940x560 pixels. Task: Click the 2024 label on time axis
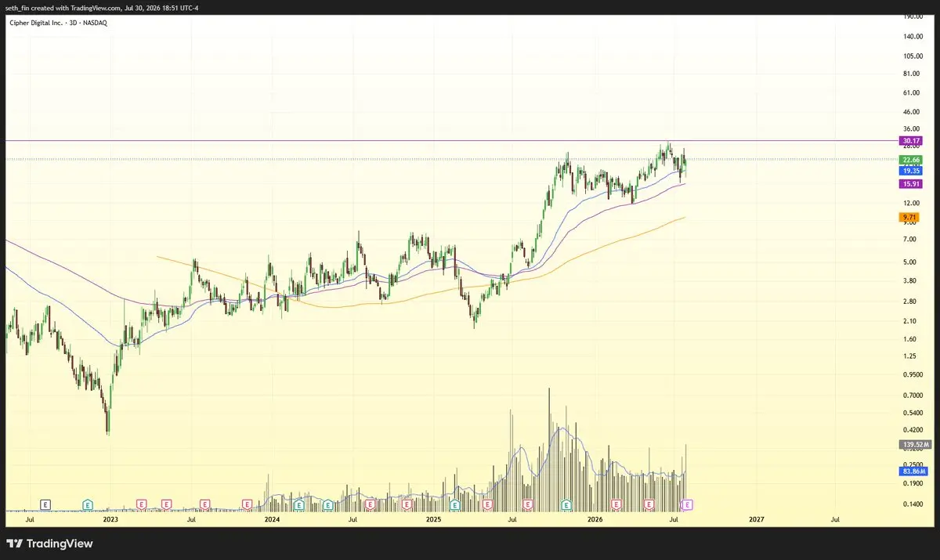(x=272, y=518)
